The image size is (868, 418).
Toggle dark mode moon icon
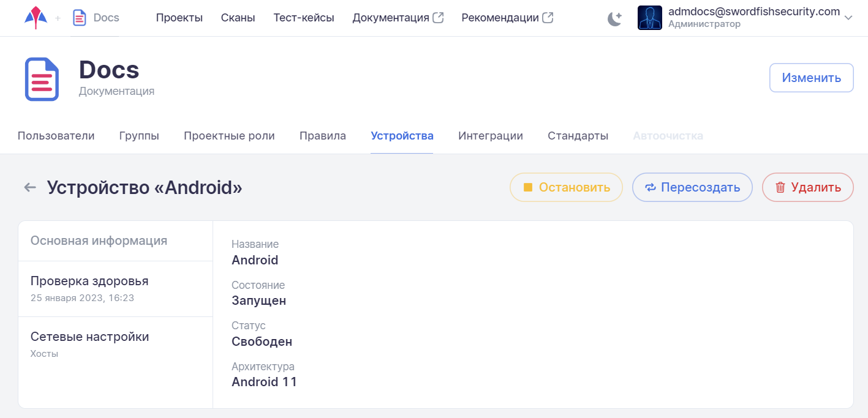point(614,19)
